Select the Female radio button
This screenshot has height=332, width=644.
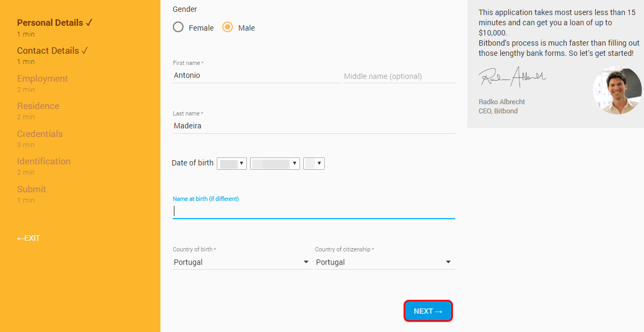(178, 27)
